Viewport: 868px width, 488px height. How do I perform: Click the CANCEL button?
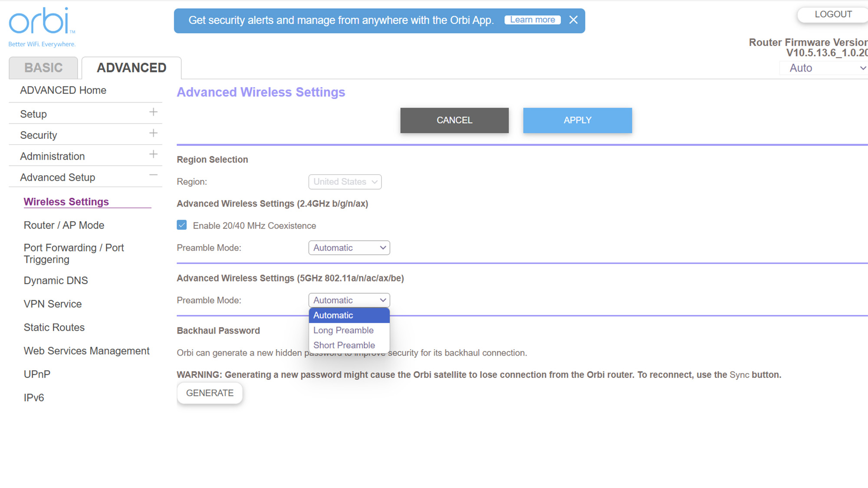point(454,120)
